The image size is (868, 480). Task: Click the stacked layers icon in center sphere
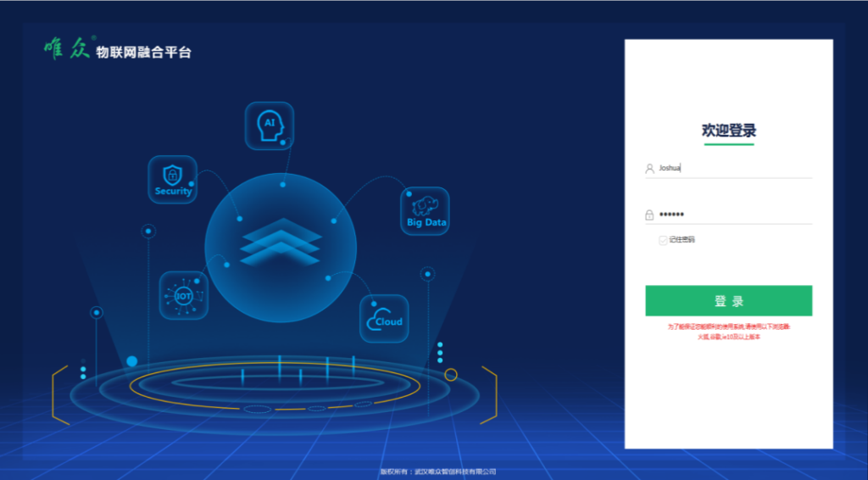coord(281,241)
